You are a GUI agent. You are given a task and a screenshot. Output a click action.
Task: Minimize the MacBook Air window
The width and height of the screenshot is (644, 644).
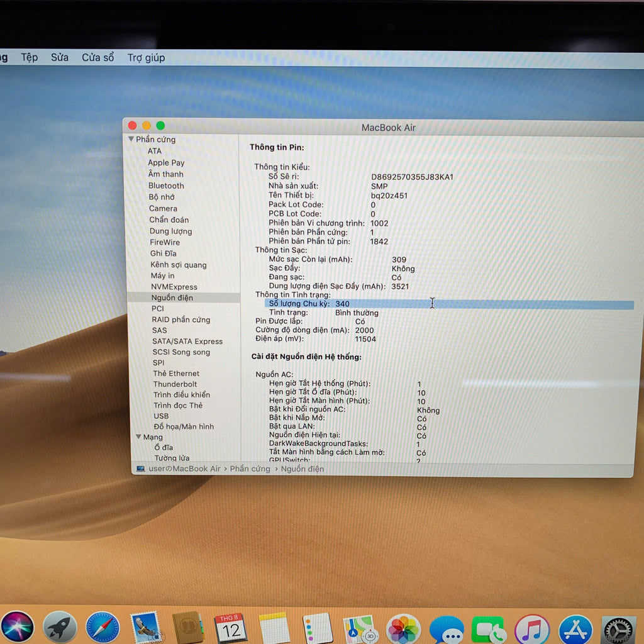(146, 125)
